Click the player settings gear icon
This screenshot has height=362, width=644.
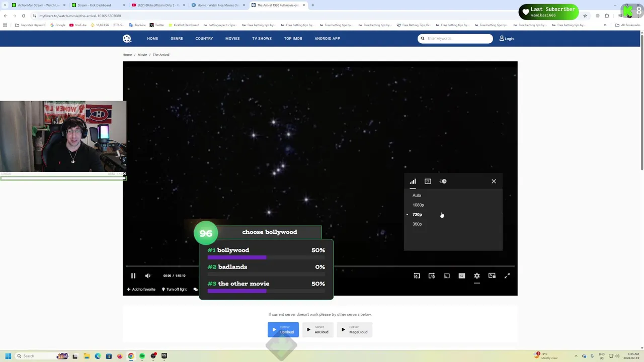tap(477, 276)
